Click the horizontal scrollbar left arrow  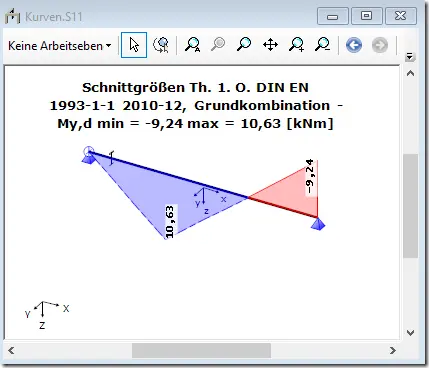point(11,350)
